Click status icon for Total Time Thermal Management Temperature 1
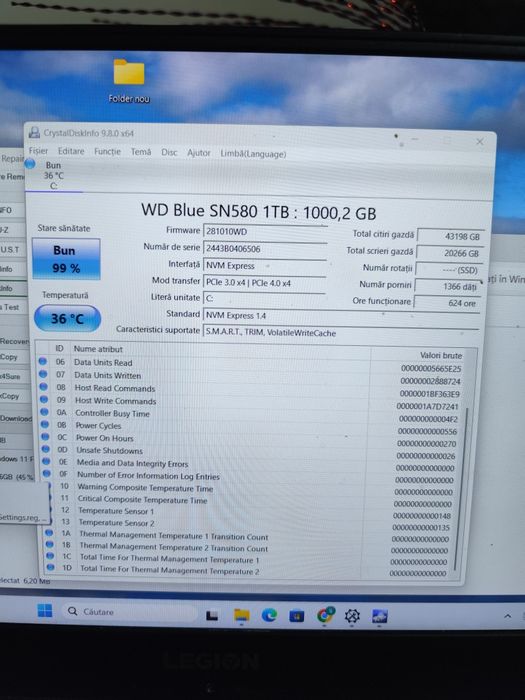 click(x=50, y=556)
